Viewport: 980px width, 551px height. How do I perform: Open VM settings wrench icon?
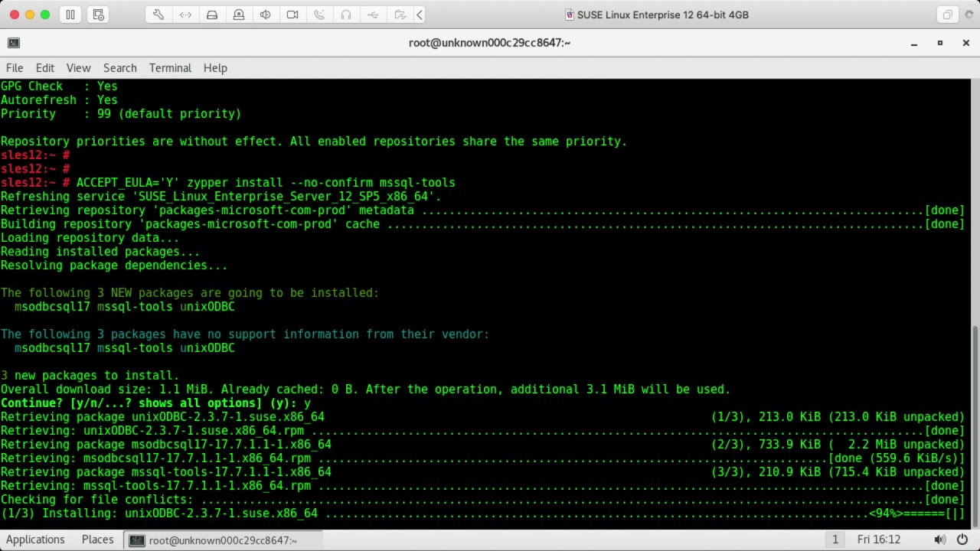point(158,15)
